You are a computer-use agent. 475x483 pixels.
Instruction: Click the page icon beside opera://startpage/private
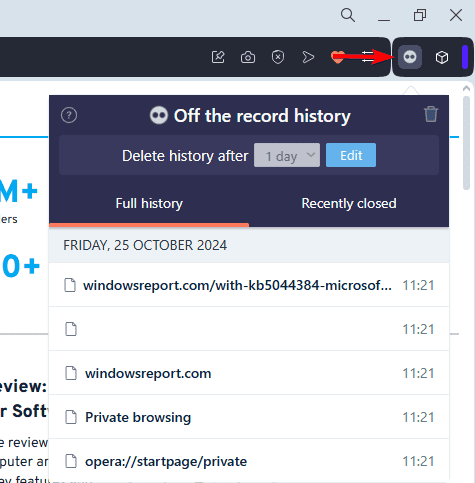[71, 461]
